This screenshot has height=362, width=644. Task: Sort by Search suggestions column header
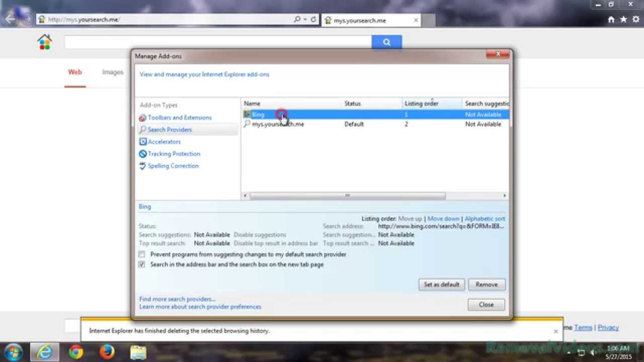point(486,104)
